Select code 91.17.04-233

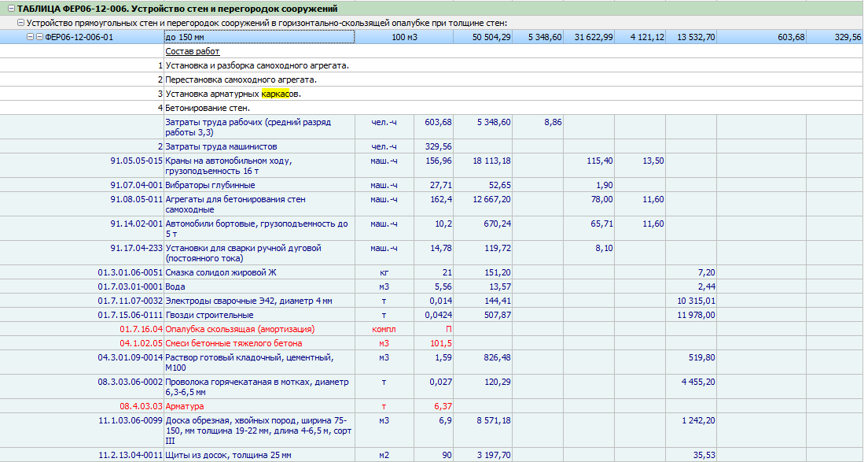pos(136,248)
